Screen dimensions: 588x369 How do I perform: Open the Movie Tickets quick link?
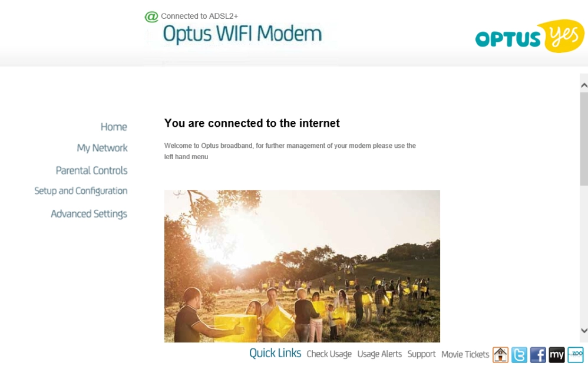pos(465,354)
